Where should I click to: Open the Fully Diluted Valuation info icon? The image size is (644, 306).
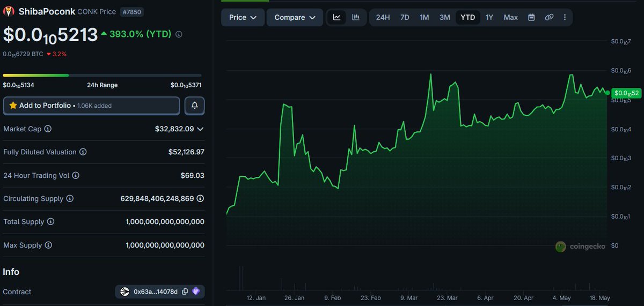[83, 152]
